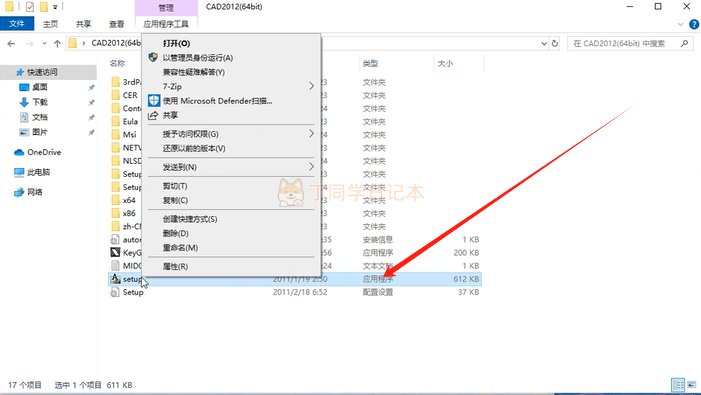Viewport: 701px width, 395px height.
Task: Click the search magnifier icon
Action: (684, 43)
